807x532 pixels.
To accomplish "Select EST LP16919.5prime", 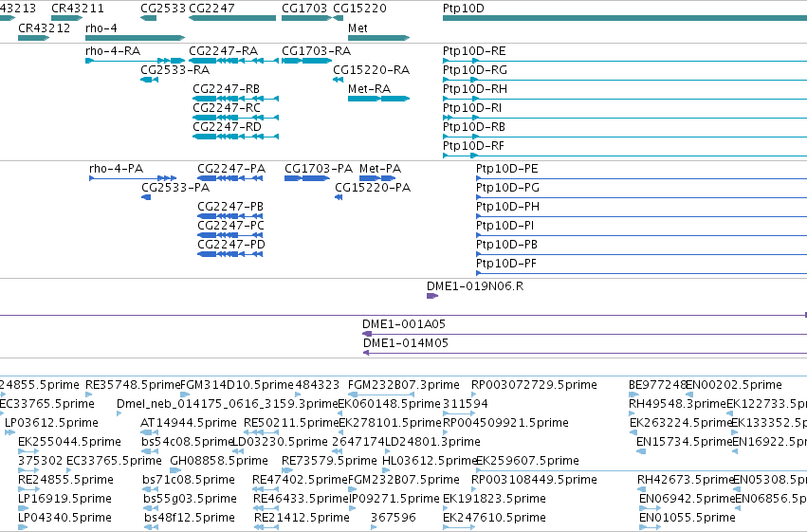I will coord(64,499).
